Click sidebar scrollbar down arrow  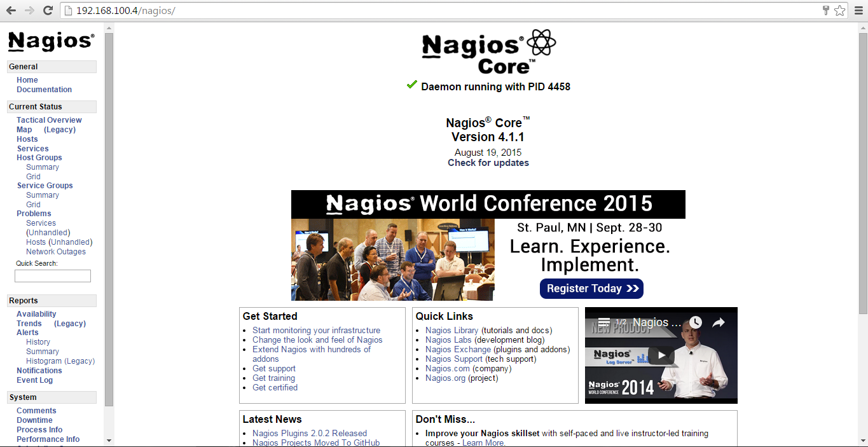pyautogui.click(x=109, y=440)
